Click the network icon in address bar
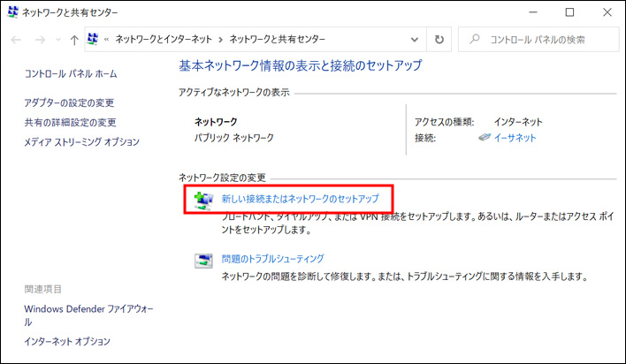The width and height of the screenshot is (626, 364). coord(93,40)
